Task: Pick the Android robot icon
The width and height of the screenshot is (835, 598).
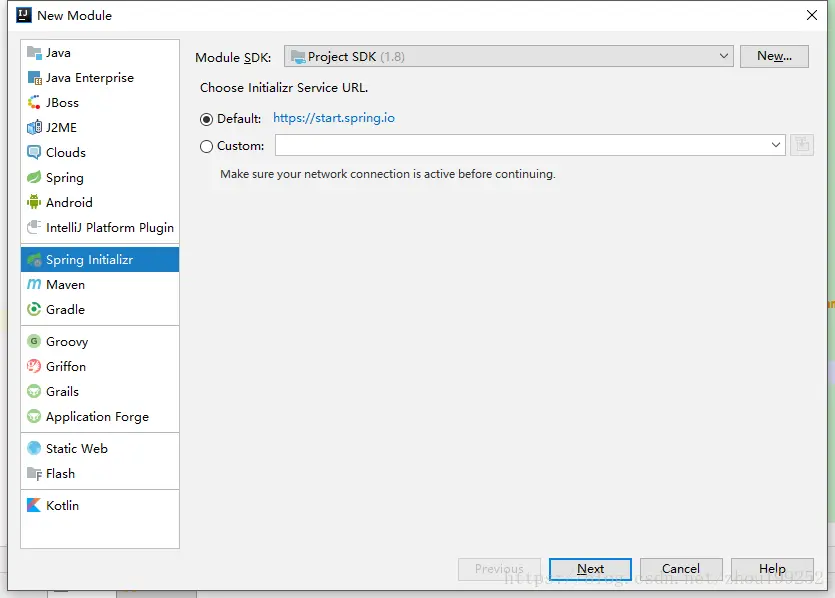Action: [34, 203]
